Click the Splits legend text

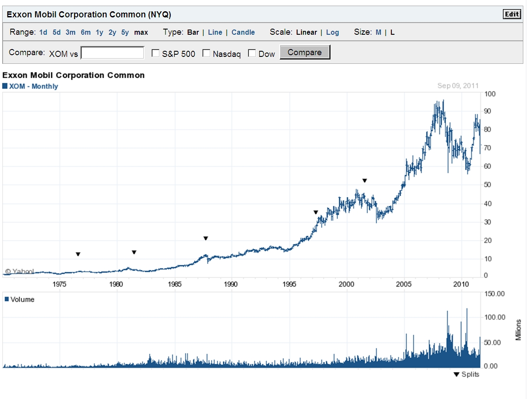470,374
